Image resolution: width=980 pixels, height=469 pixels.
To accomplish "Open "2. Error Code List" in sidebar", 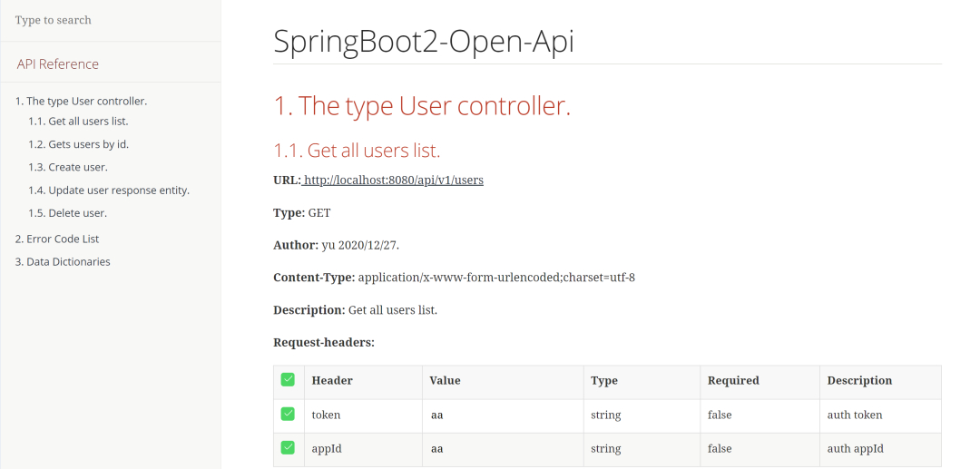I will [x=57, y=239].
